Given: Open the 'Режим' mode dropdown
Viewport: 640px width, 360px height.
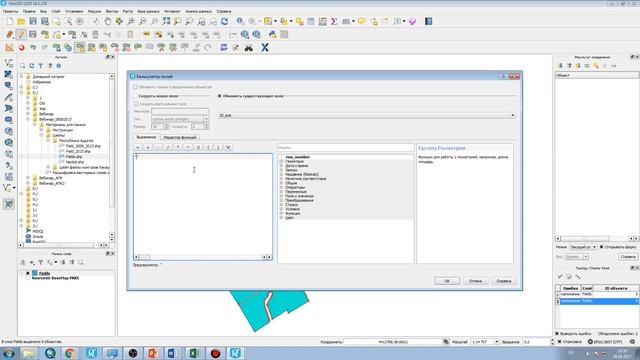Looking at the screenshot, I should (583, 247).
